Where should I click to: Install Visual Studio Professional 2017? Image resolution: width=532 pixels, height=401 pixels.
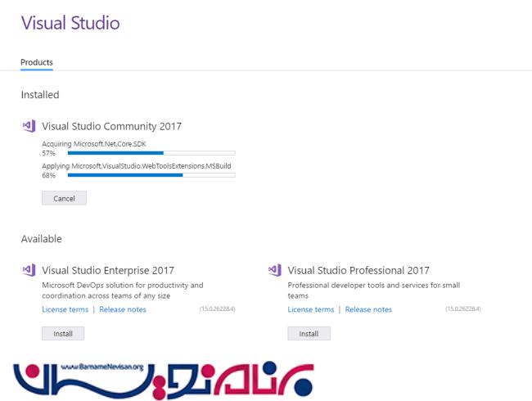(309, 334)
